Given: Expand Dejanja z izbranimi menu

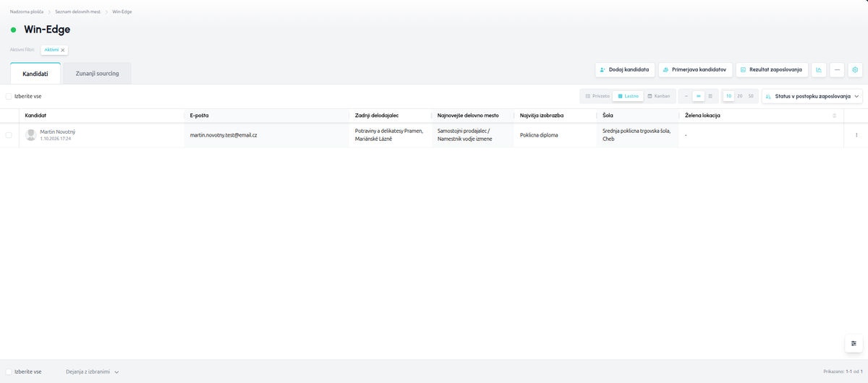Looking at the screenshot, I should [x=92, y=371].
